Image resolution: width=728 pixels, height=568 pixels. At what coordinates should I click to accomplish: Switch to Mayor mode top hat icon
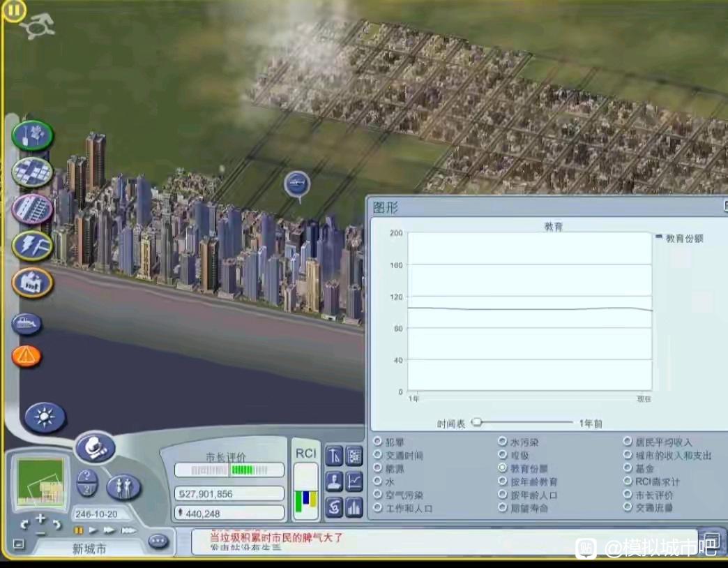tap(95, 447)
